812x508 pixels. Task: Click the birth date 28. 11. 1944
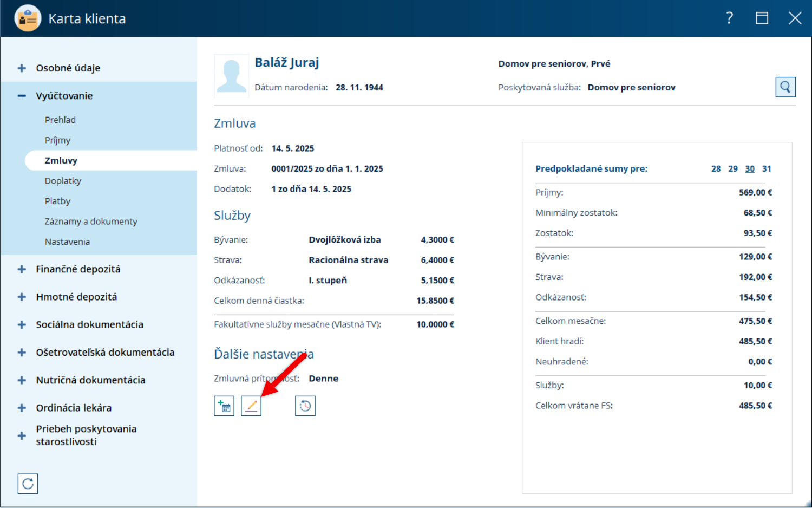tap(359, 87)
